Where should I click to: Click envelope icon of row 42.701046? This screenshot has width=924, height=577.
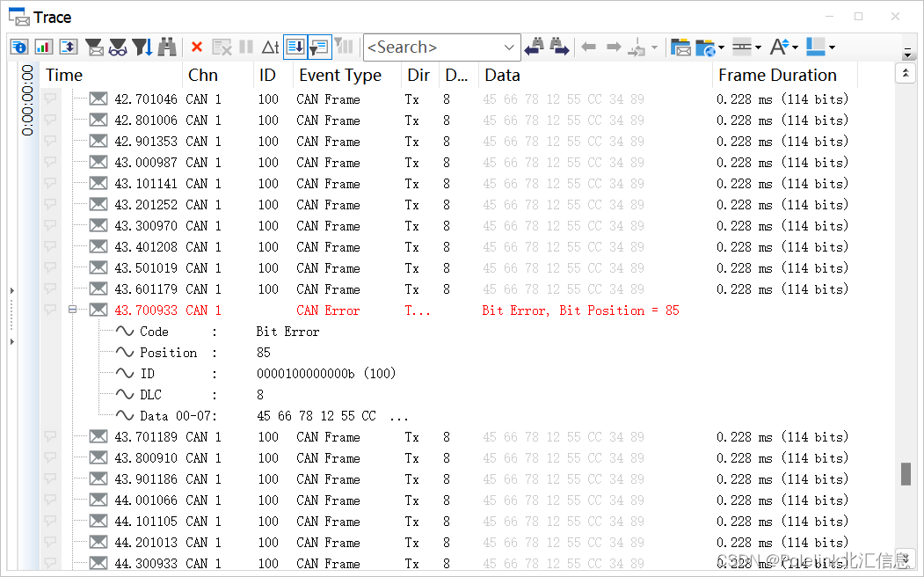[x=98, y=99]
